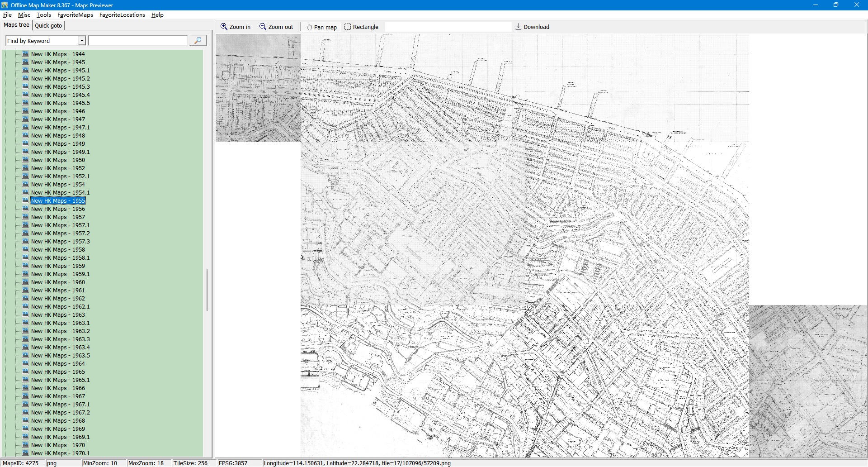Select the Zoom in tool
The image size is (868, 467).
coord(235,27)
